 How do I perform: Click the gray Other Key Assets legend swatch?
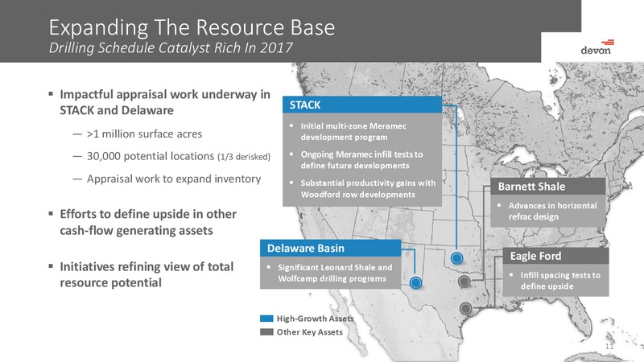point(266,332)
